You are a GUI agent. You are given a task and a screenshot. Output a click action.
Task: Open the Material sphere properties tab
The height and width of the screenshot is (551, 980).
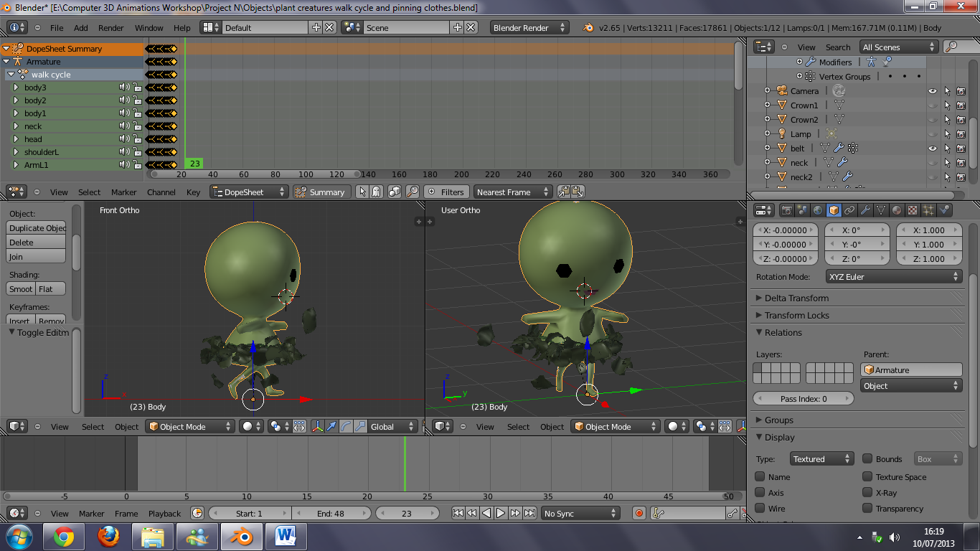[x=897, y=210]
